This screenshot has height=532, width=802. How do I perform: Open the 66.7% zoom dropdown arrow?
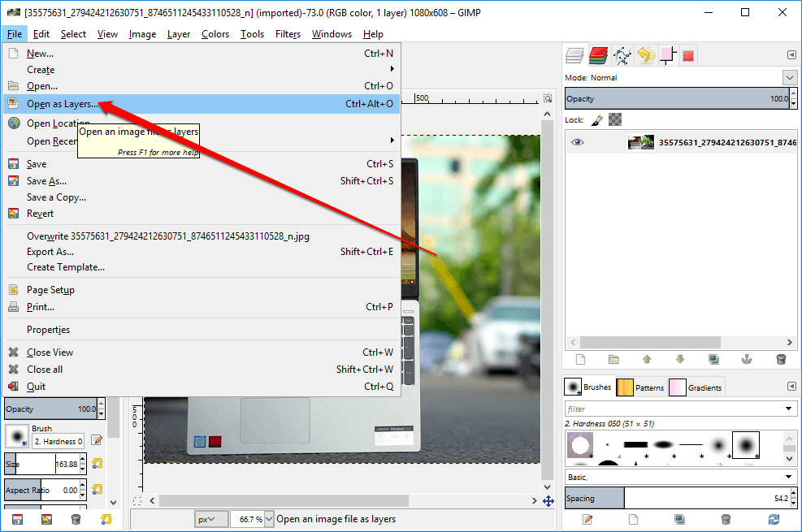[268, 519]
